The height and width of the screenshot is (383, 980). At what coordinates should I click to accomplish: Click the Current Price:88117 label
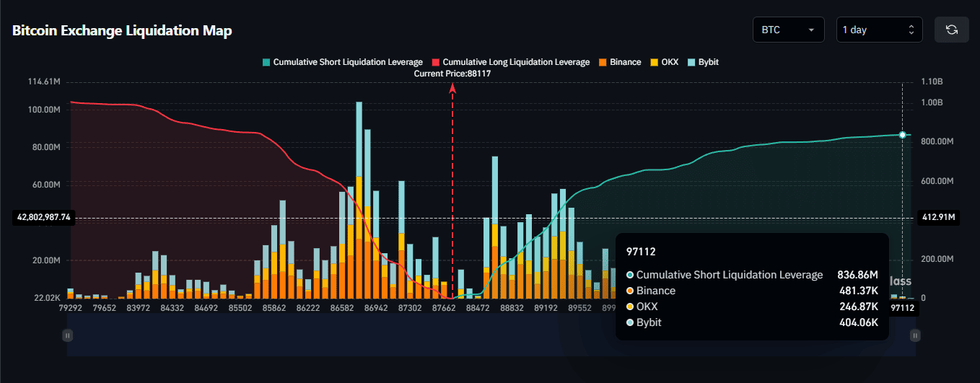pyautogui.click(x=452, y=73)
